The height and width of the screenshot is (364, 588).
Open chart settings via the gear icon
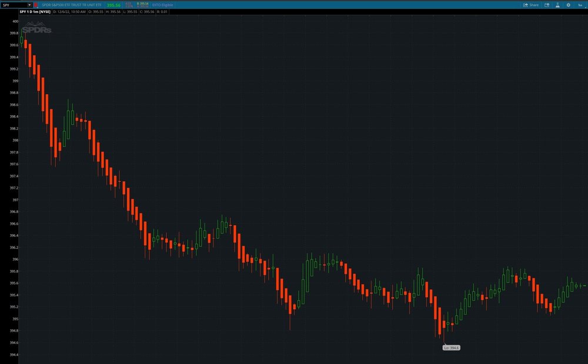coord(569,5)
